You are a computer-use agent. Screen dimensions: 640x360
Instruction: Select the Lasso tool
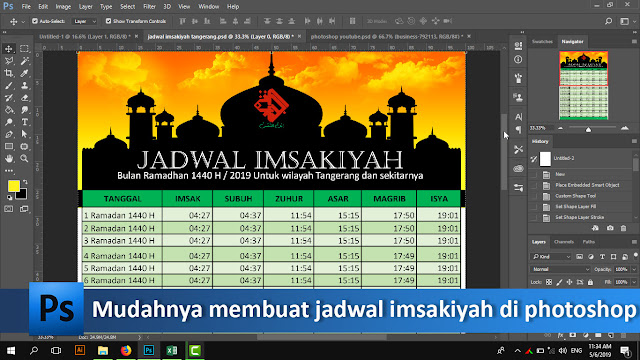[x=9, y=61]
